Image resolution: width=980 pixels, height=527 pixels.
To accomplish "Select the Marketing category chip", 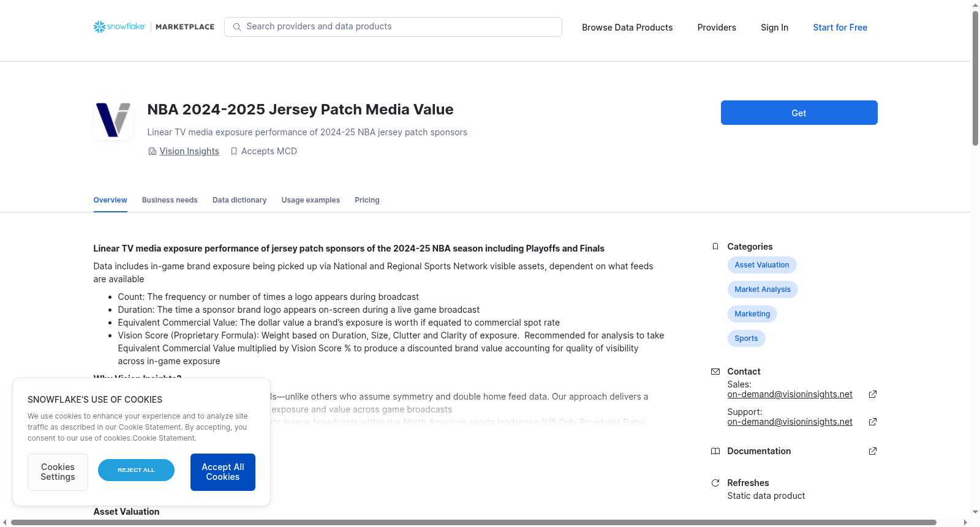I will pyautogui.click(x=752, y=314).
